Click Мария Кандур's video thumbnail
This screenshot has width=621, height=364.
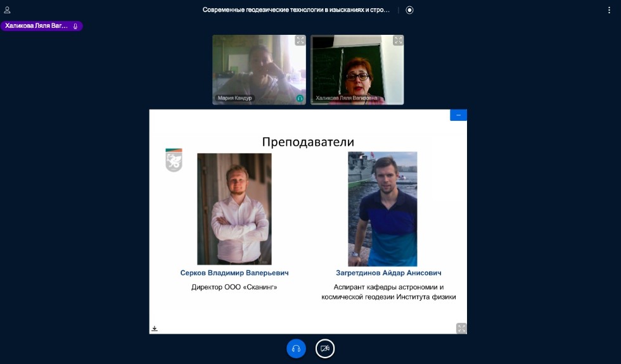tap(259, 66)
